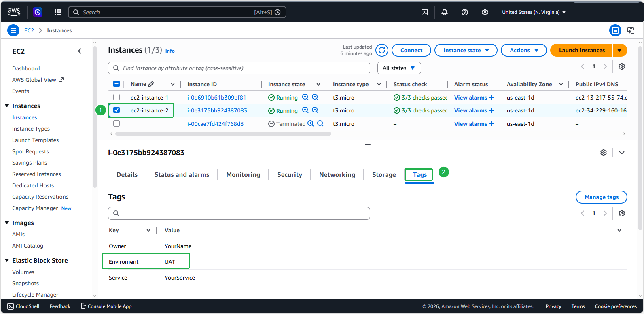
Task: Open the Amazon Q icon beside the AWS logo
Action: click(x=38, y=12)
